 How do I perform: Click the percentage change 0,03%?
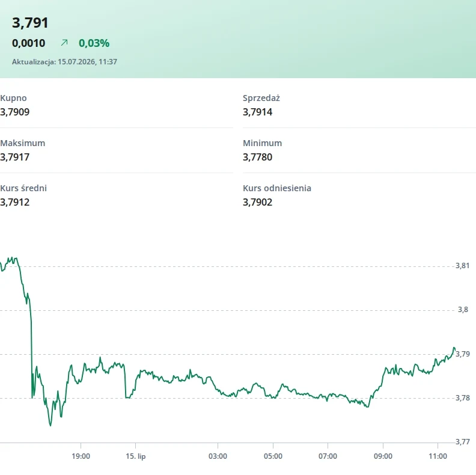point(94,43)
